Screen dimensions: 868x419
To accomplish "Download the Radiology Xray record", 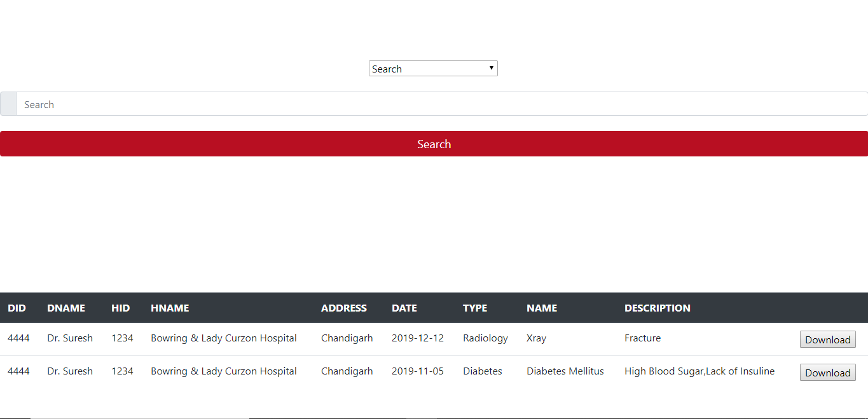I will 827,339.
